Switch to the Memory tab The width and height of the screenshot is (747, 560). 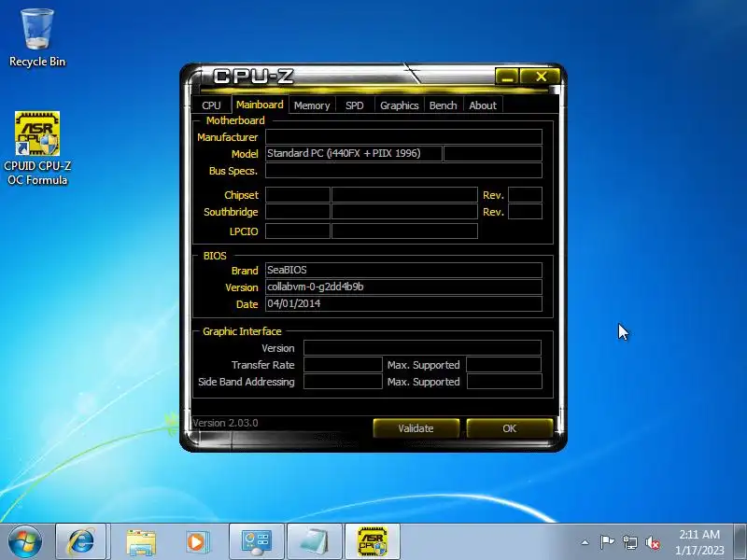312,105
